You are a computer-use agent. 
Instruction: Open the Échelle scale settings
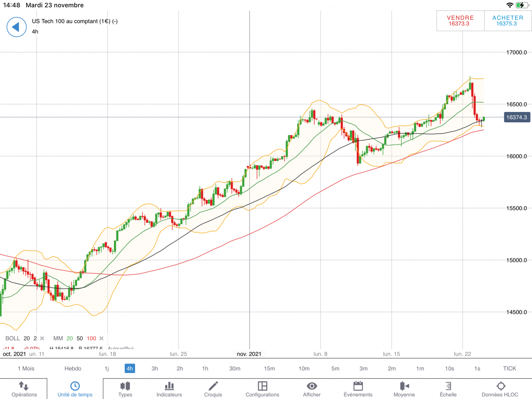[448, 389]
